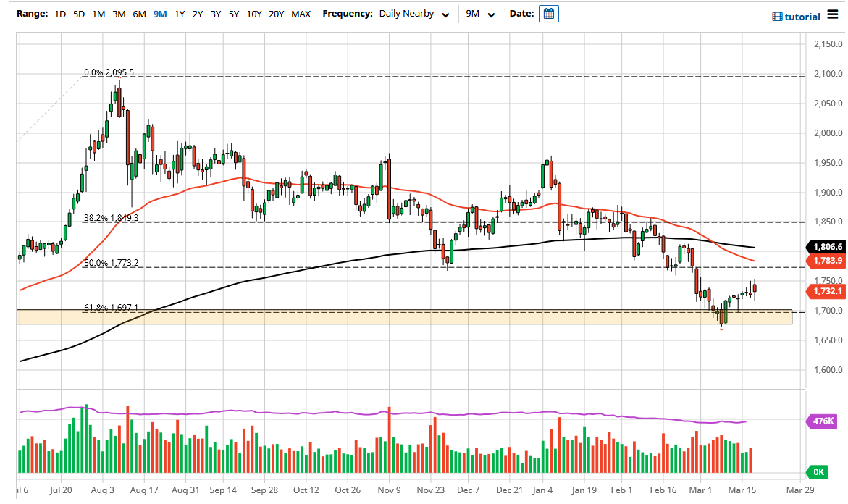Set range to 1D
This screenshot has height=504, width=848.
tap(60, 14)
